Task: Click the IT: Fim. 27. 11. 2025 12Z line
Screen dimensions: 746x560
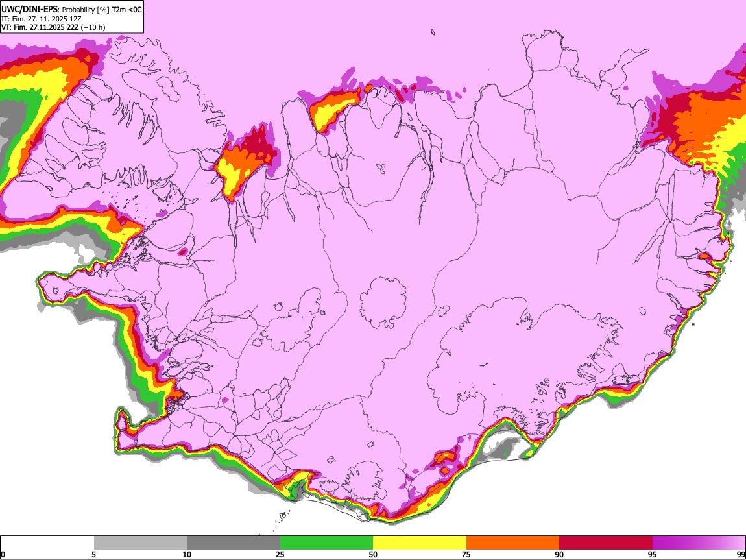Action: (42, 19)
